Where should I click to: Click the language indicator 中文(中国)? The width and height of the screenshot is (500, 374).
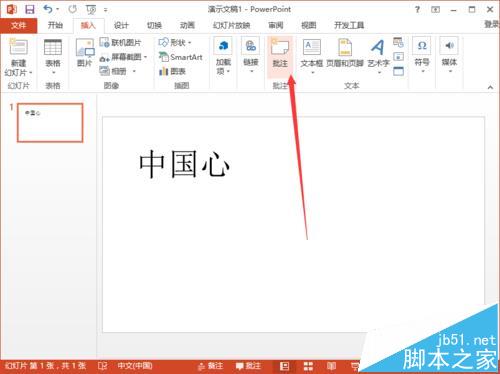tap(135, 366)
